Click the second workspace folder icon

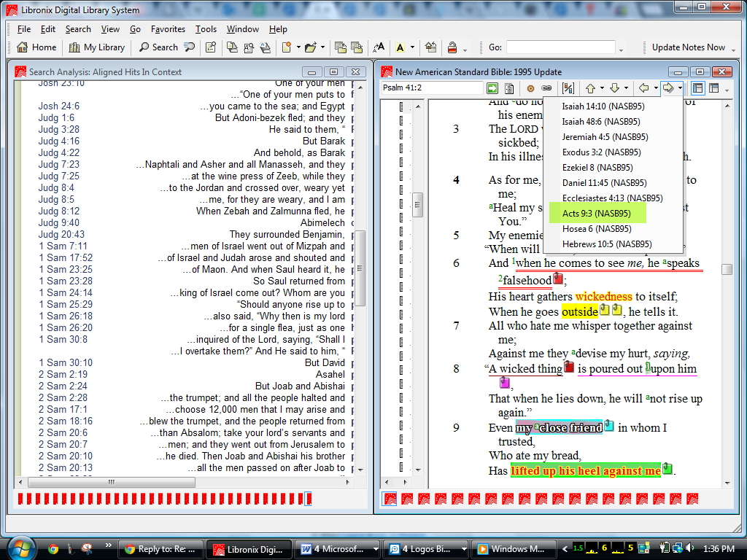coord(356,47)
